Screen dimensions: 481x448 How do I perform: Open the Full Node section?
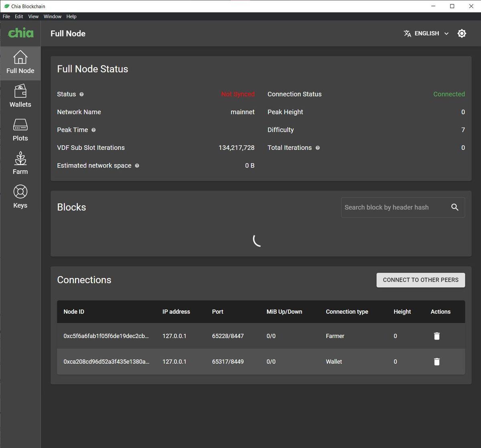pyautogui.click(x=20, y=63)
